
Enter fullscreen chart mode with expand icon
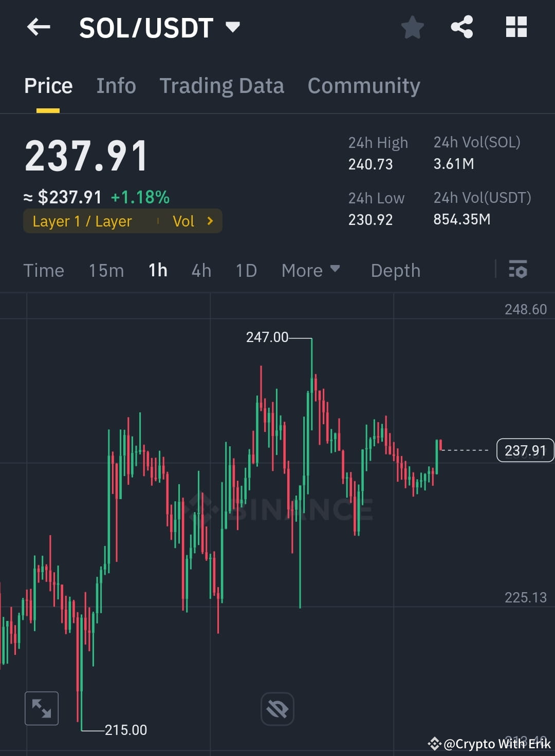[x=41, y=708]
